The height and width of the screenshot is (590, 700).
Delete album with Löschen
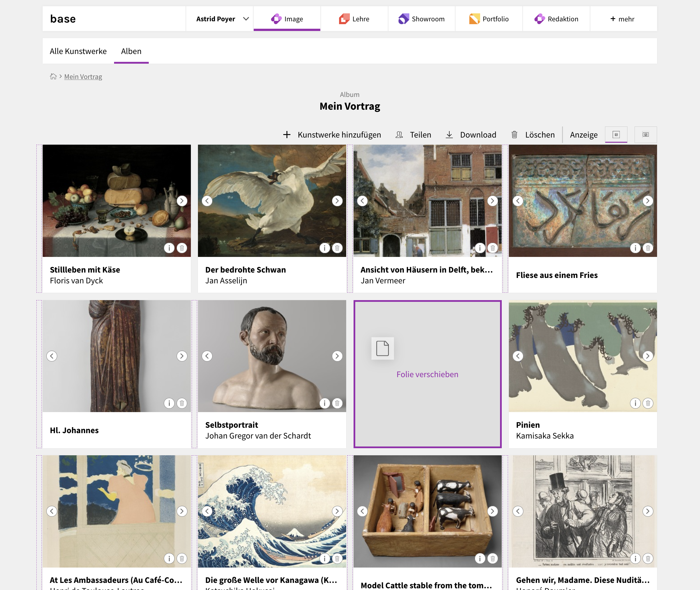[533, 134]
